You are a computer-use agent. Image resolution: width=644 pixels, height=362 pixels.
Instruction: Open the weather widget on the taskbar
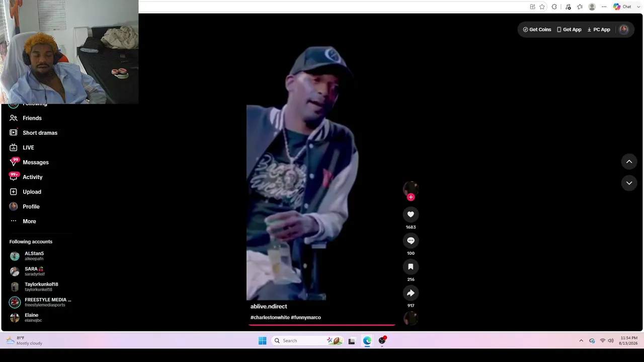point(24,341)
